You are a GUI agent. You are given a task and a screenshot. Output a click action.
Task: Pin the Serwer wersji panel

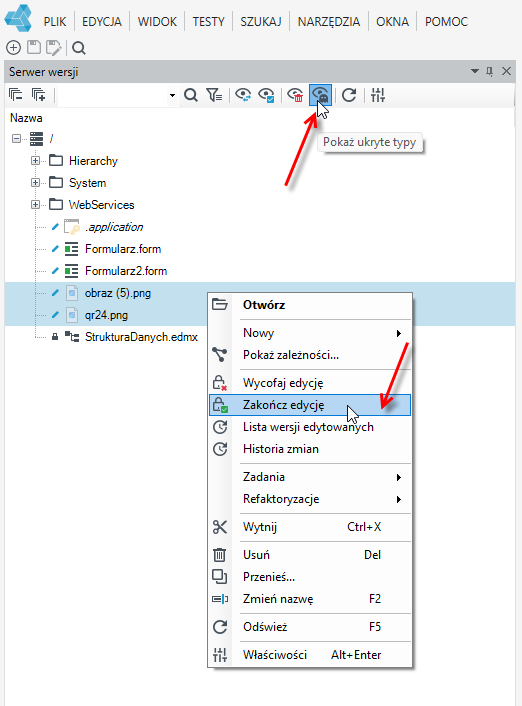(490, 71)
